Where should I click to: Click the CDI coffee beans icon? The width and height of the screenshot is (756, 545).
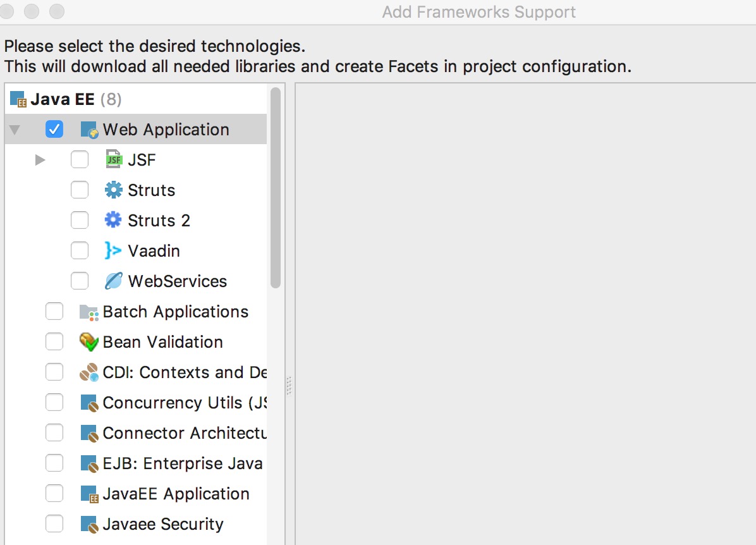(88, 372)
